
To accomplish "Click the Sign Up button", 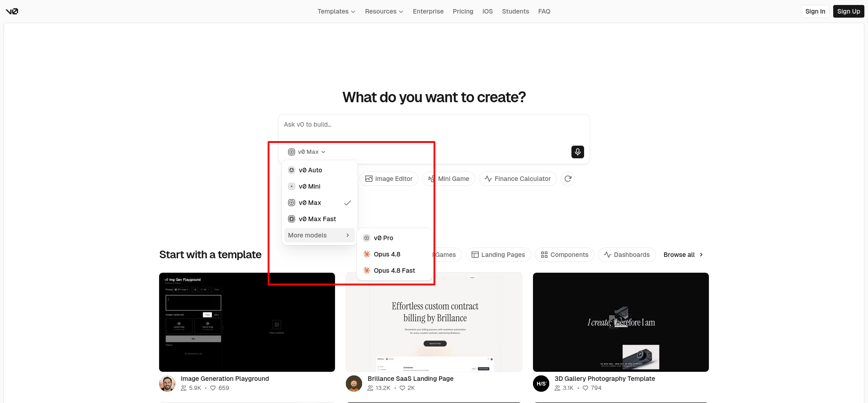I will tap(849, 11).
